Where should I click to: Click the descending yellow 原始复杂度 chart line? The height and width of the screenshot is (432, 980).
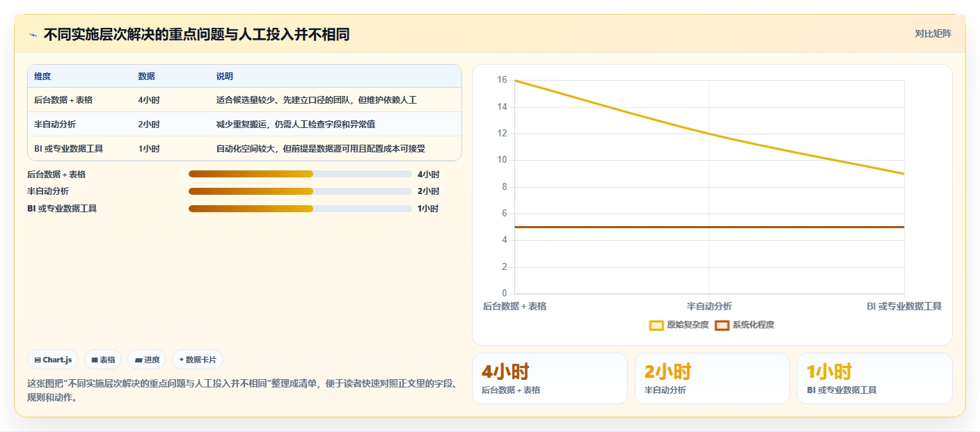point(709,134)
